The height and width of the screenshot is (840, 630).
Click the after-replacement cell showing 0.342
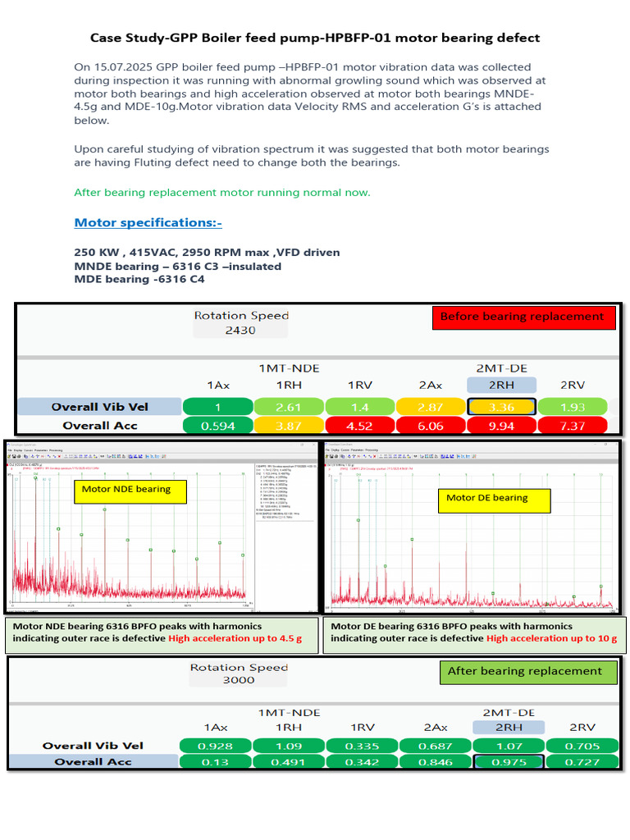pos(362,762)
